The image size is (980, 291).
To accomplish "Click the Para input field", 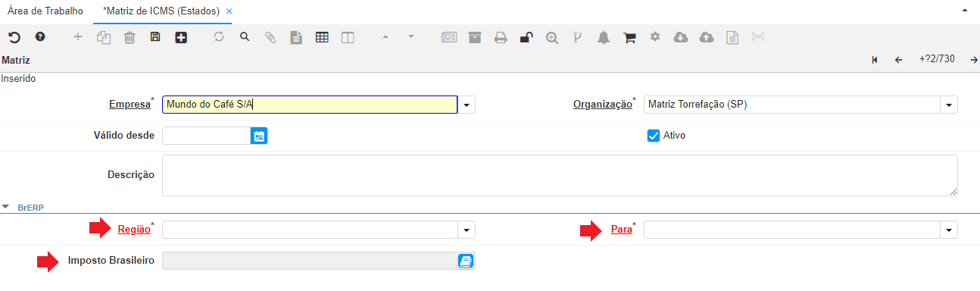I will (792, 230).
